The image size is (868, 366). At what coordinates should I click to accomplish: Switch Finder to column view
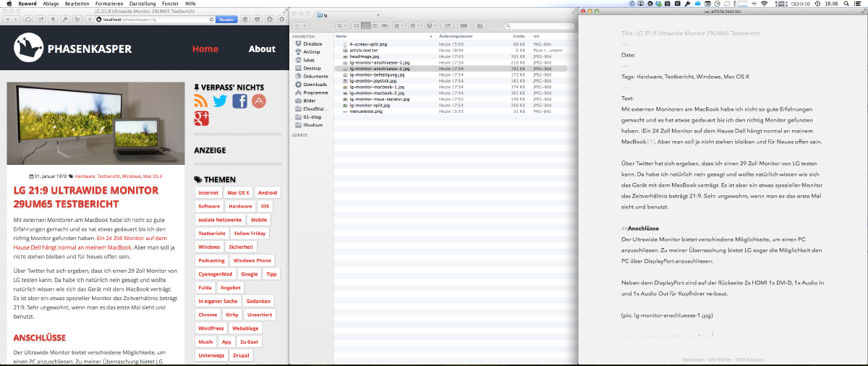(375, 25)
